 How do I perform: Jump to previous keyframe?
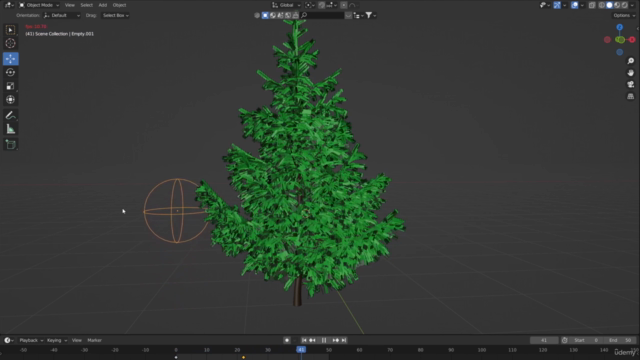point(313,340)
